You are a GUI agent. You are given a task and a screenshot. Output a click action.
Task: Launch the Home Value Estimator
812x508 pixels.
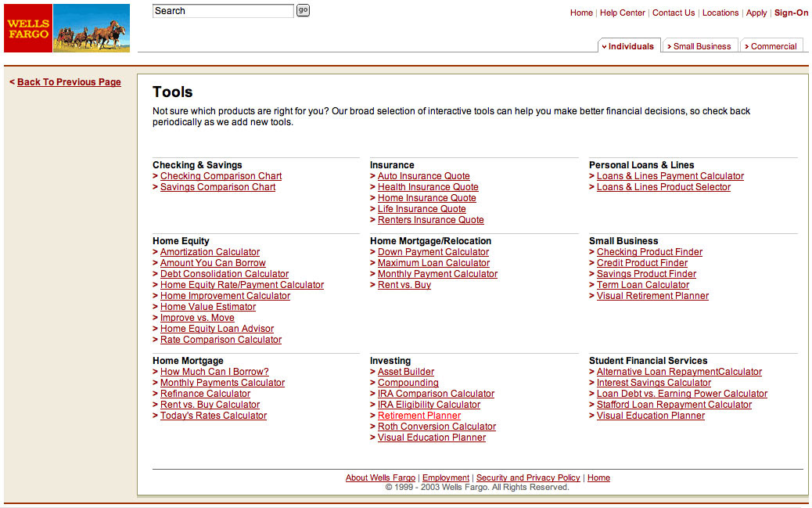tap(207, 306)
